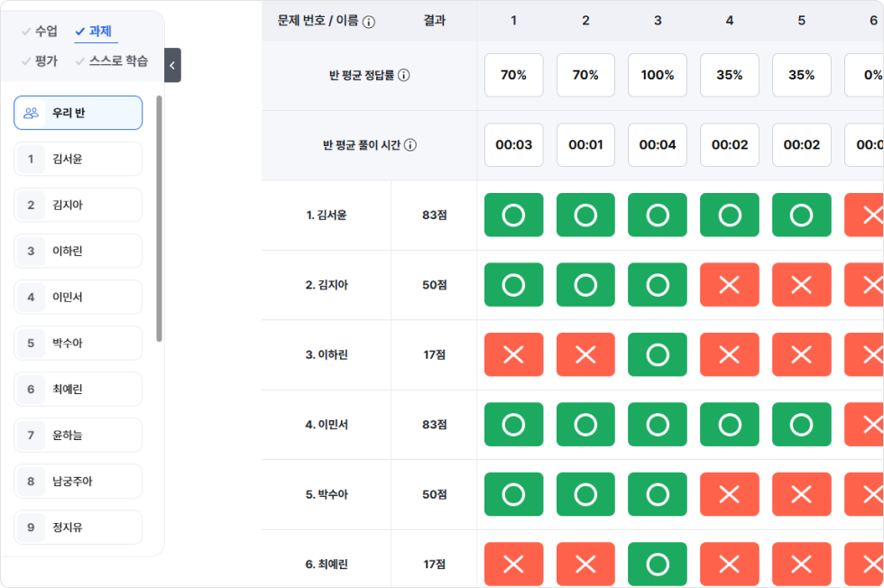Viewport: 884px width, 588px height.
Task: Click the 우리 반 people icon
Action: pos(31,113)
